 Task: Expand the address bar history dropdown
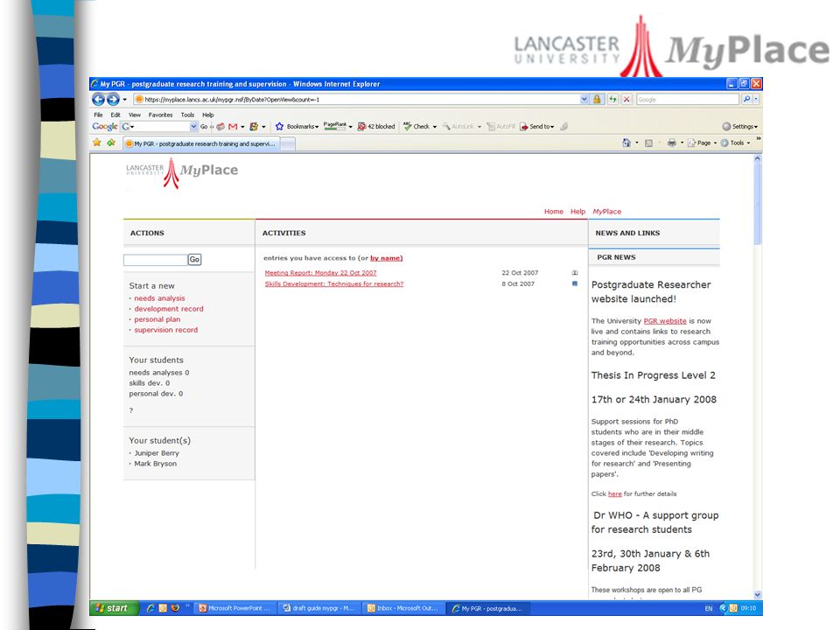click(584, 99)
